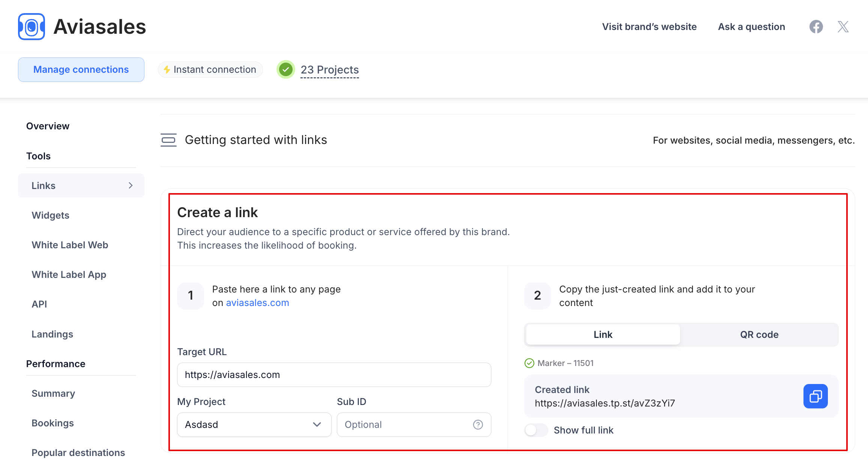Click the Ask a question link

pyautogui.click(x=751, y=27)
